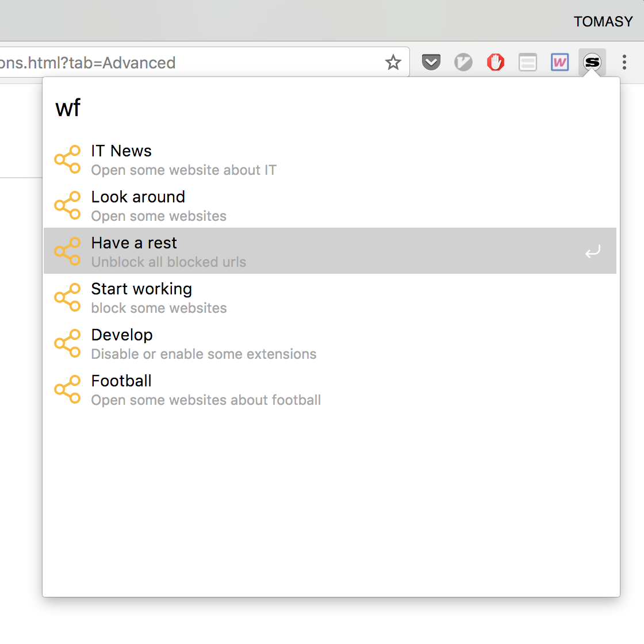The width and height of the screenshot is (644, 644).
Task: Click the workflow icon beside Develop
Action: [x=68, y=343]
